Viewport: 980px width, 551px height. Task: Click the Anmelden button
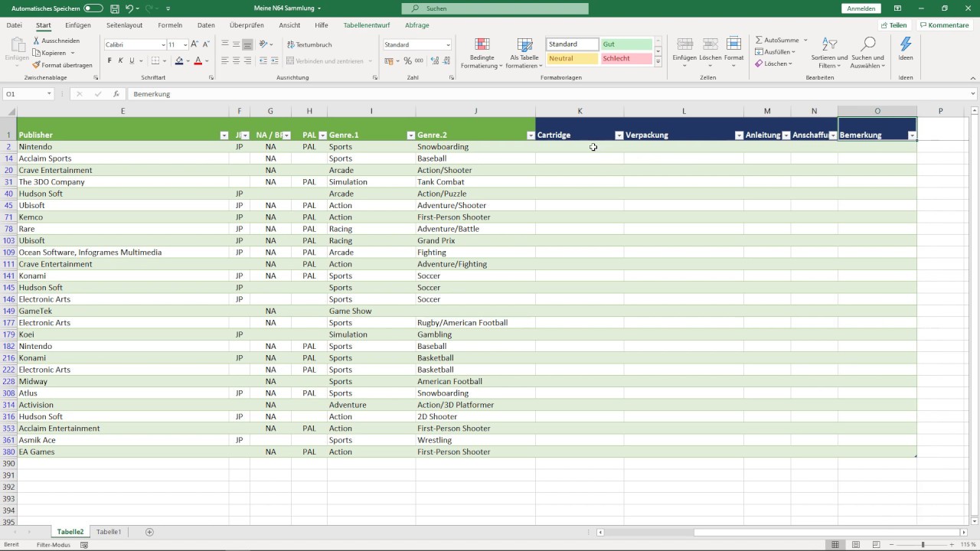[x=861, y=8]
